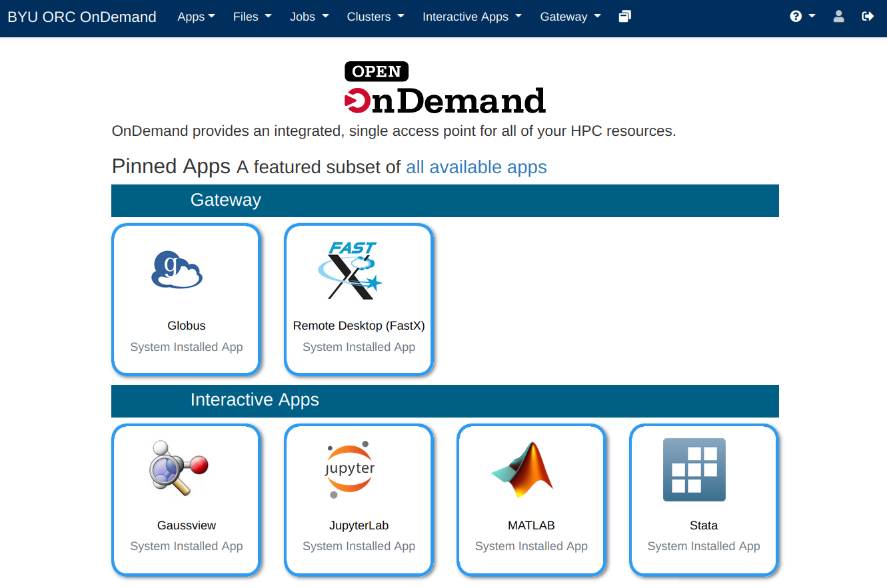The width and height of the screenshot is (887, 588).
Task: Expand the Apps dropdown menu
Action: coord(196,17)
